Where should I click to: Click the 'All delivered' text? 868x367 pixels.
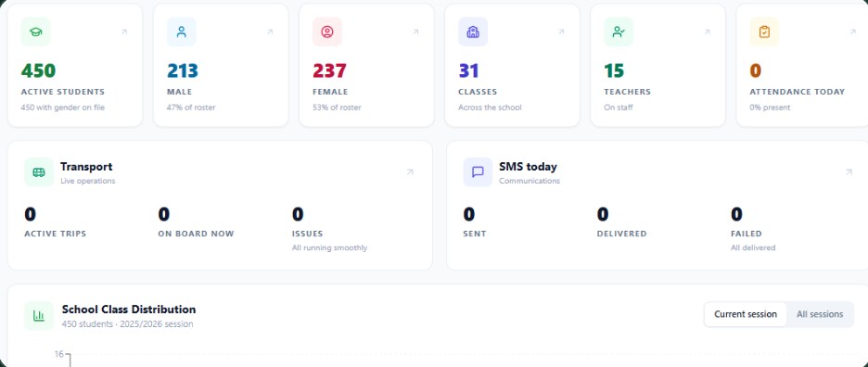(x=753, y=248)
